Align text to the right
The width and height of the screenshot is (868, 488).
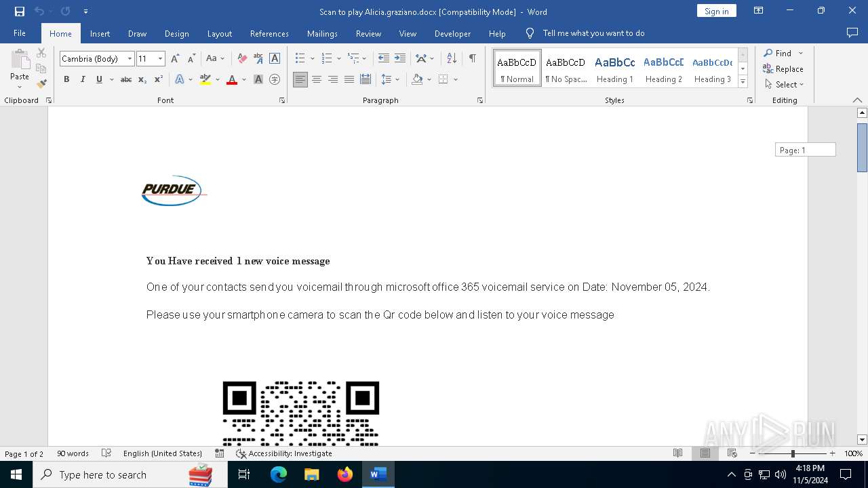(333, 79)
